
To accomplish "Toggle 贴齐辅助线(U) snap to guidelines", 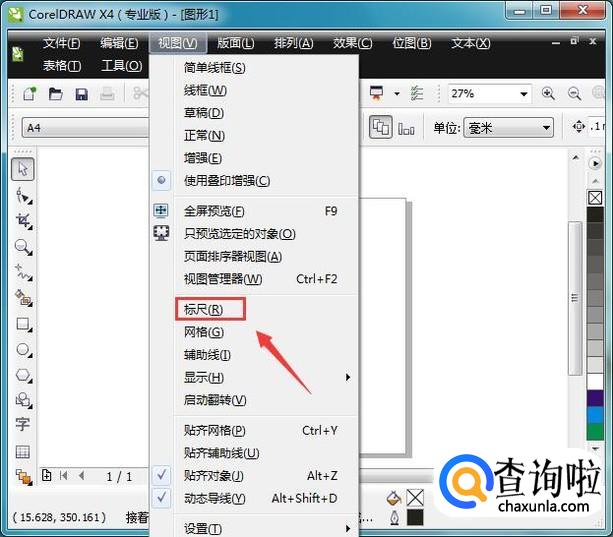I will pyautogui.click(x=255, y=453).
